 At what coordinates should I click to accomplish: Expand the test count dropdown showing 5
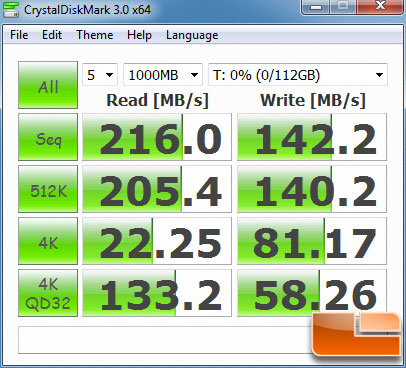click(x=100, y=75)
